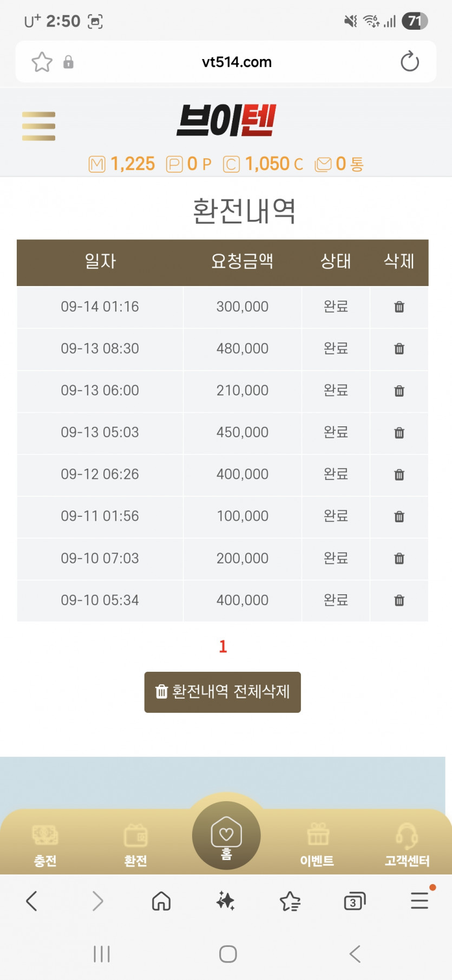This screenshot has width=452, height=980.
Task: Tap the vt514.com address bar
Action: point(237,62)
